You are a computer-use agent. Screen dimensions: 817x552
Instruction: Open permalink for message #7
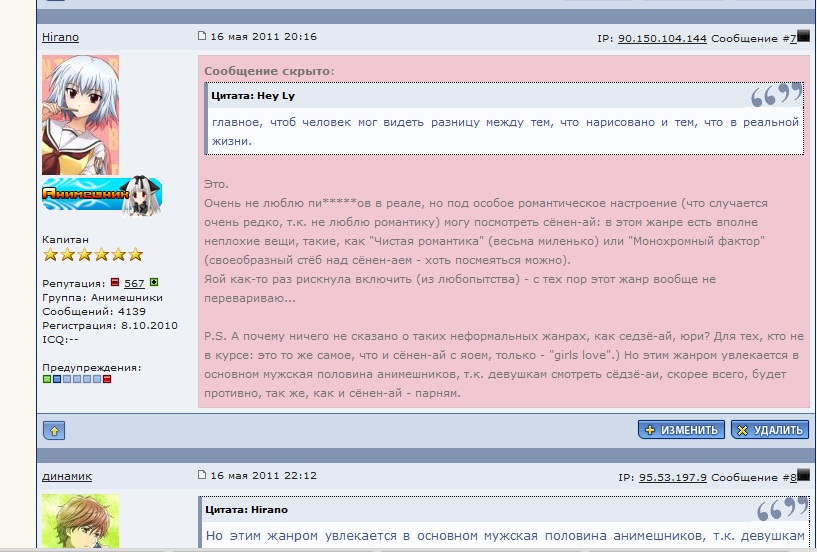point(793,39)
